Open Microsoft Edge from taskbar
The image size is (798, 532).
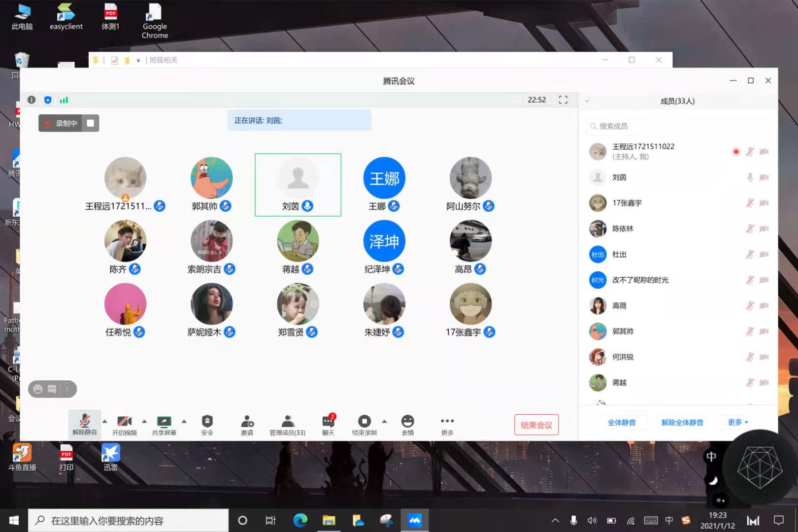(x=300, y=521)
